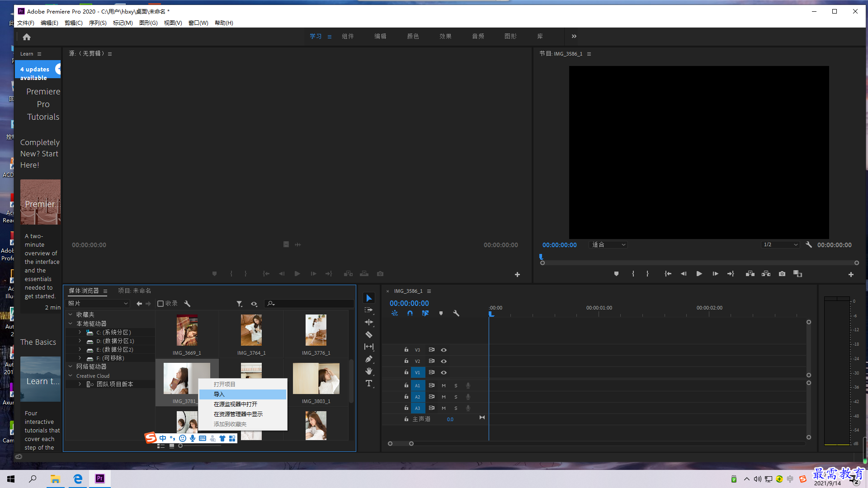Click the Home icon
868x488 pixels.
coord(27,37)
